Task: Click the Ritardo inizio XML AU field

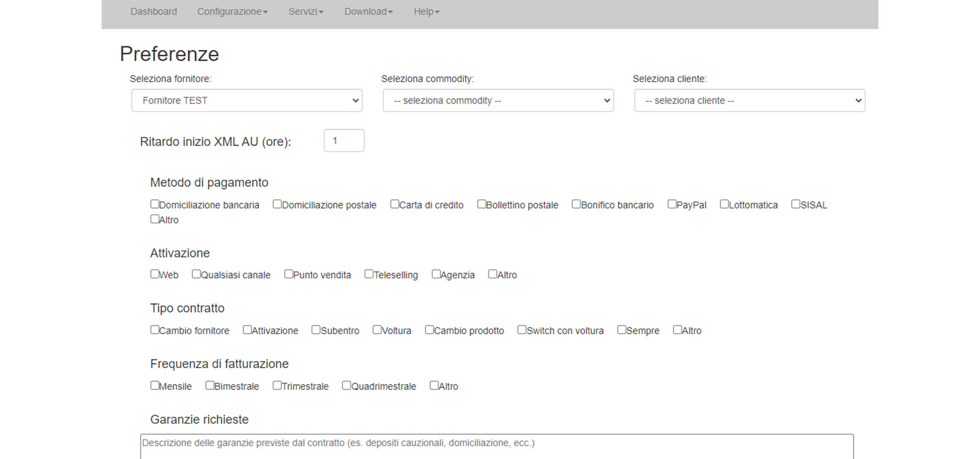Action: [344, 141]
